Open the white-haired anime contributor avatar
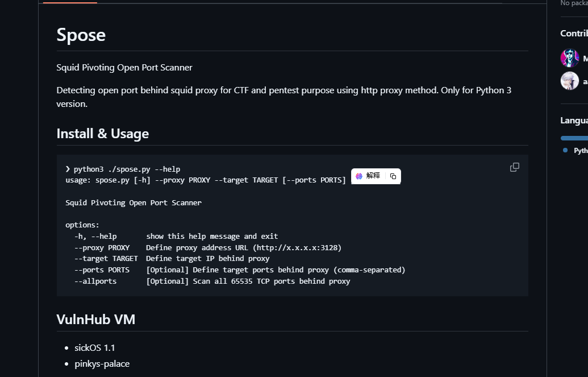588x377 pixels. 570,81
